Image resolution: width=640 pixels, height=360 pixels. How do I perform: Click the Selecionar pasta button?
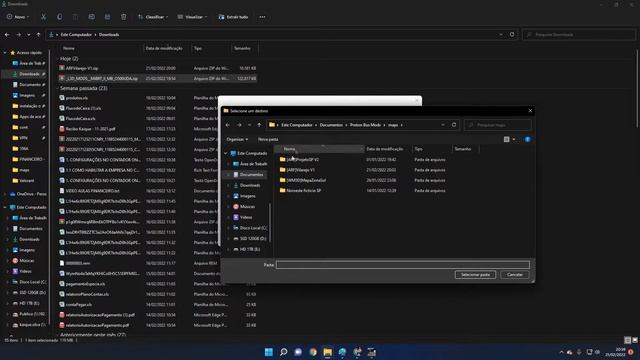coord(475,275)
